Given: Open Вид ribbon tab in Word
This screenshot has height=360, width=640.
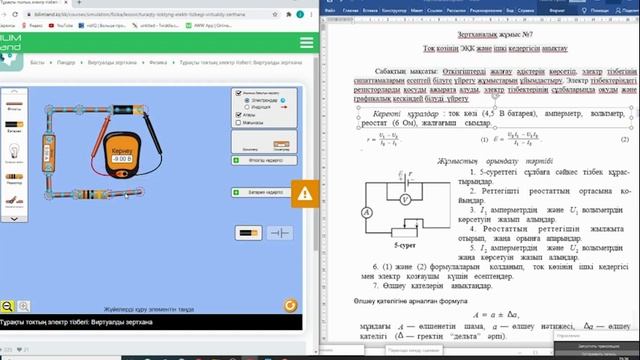Looking at the screenshot, I should (510, 11).
